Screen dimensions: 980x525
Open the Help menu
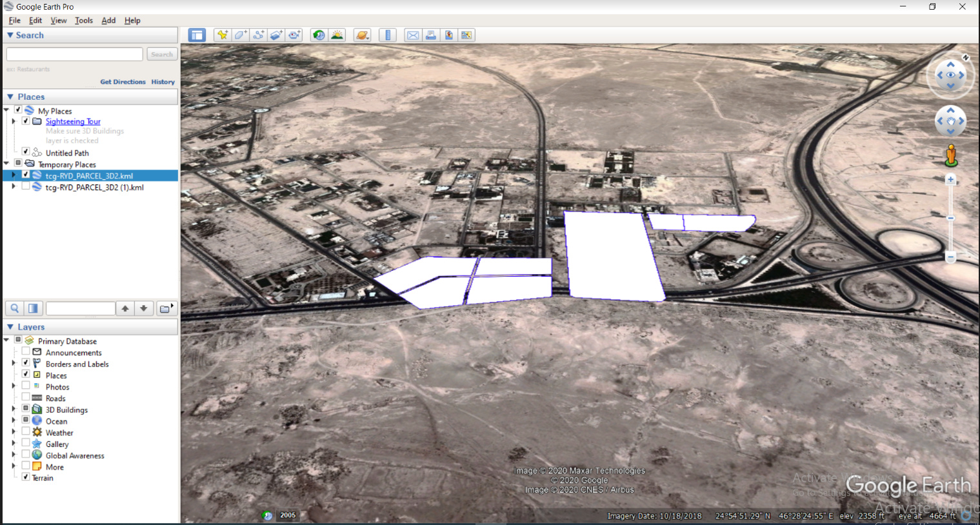click(132, 21)
